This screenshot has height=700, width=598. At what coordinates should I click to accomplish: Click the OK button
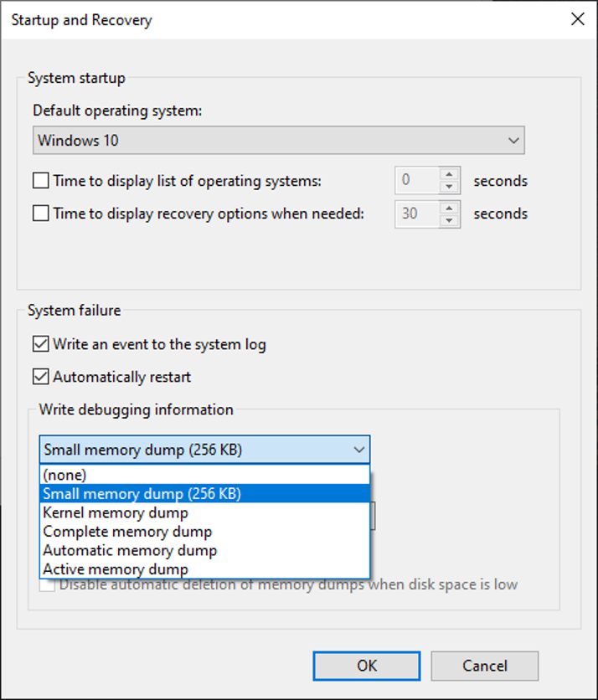click(367, 666)
